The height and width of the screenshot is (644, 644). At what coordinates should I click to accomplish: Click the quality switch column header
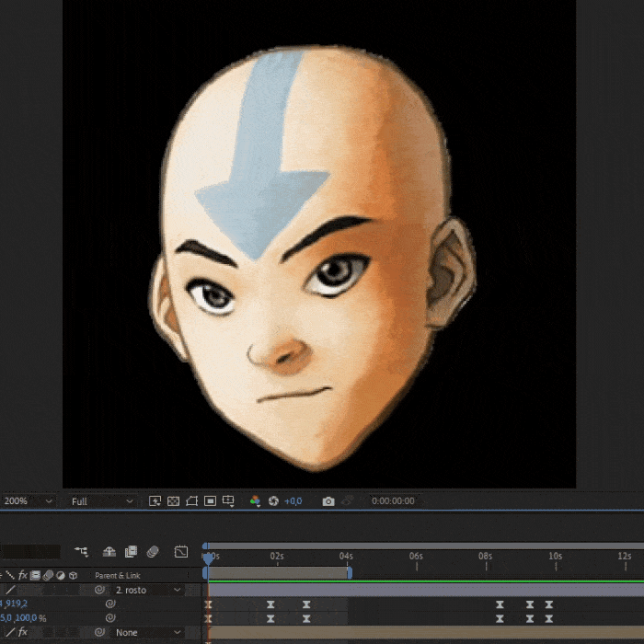tap(10, 575)
